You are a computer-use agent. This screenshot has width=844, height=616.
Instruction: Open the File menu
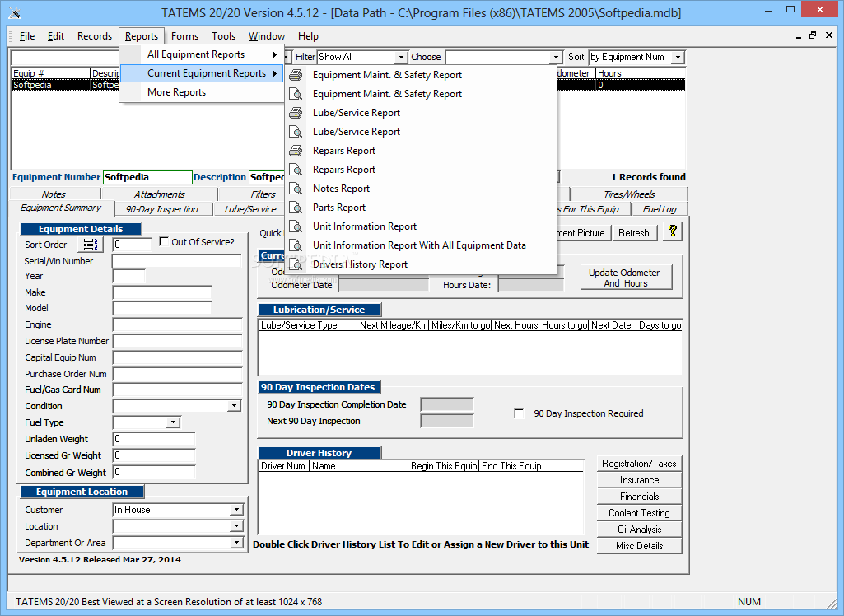pyautogui.click(x=27, y=36)
